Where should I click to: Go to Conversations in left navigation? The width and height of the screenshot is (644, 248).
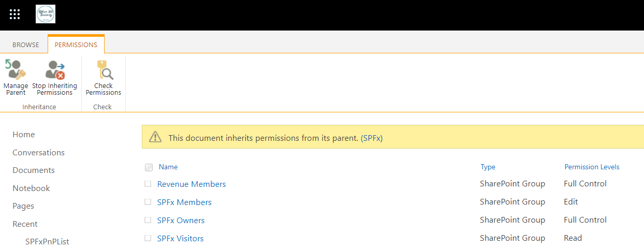(x=38, y=152)
